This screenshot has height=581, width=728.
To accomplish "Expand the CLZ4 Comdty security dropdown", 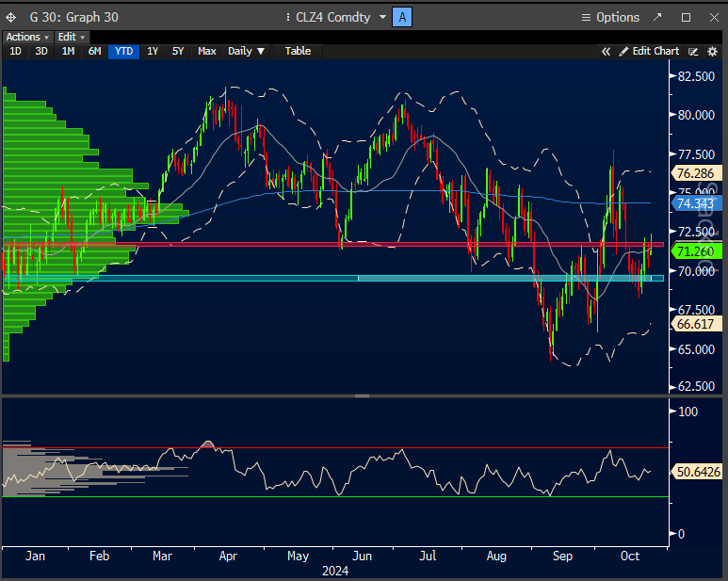I will [x=382, y=17].
